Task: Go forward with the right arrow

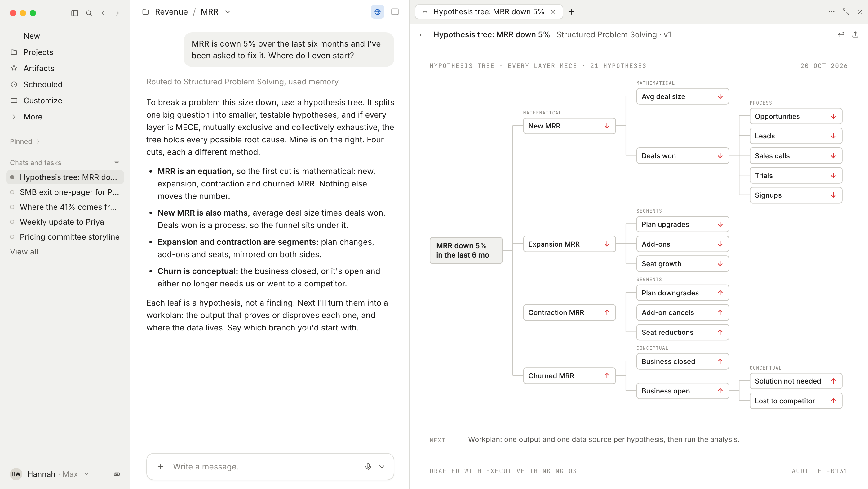Action: pos(117,13)
